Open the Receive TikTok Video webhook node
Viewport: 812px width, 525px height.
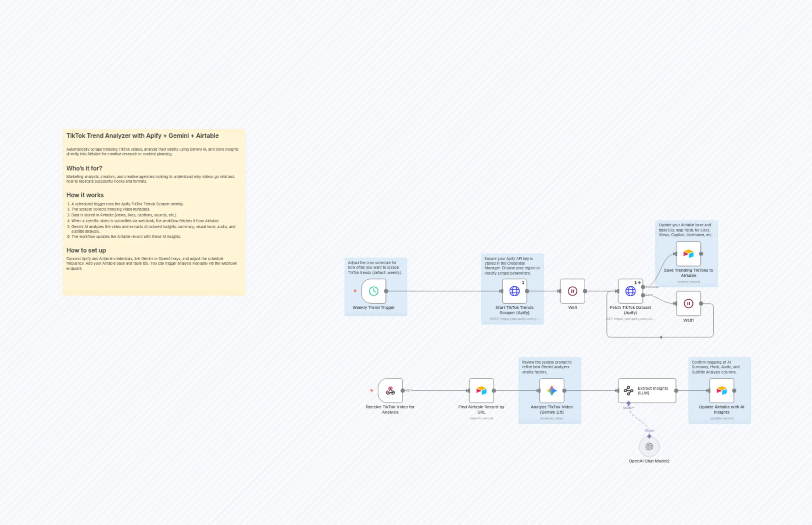(x=390, y=391)
